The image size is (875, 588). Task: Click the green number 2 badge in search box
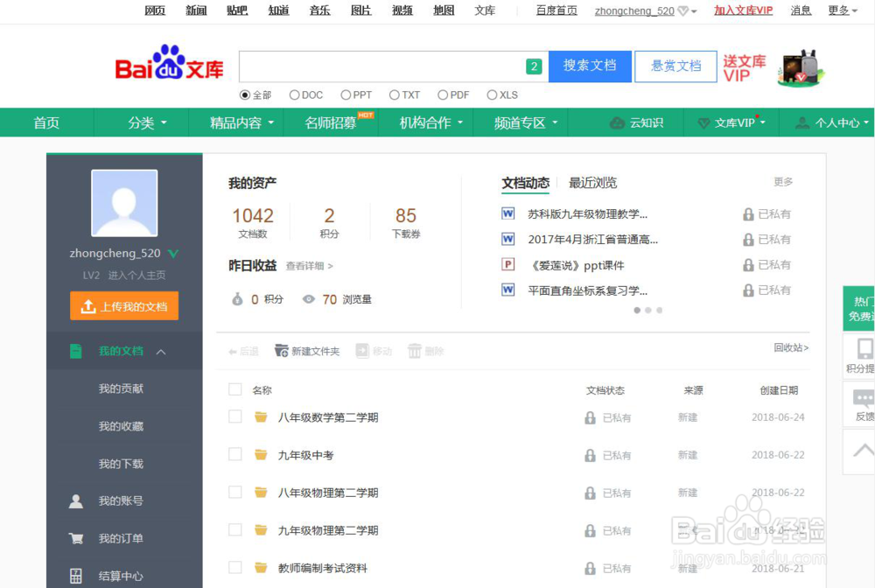[534, 66]
